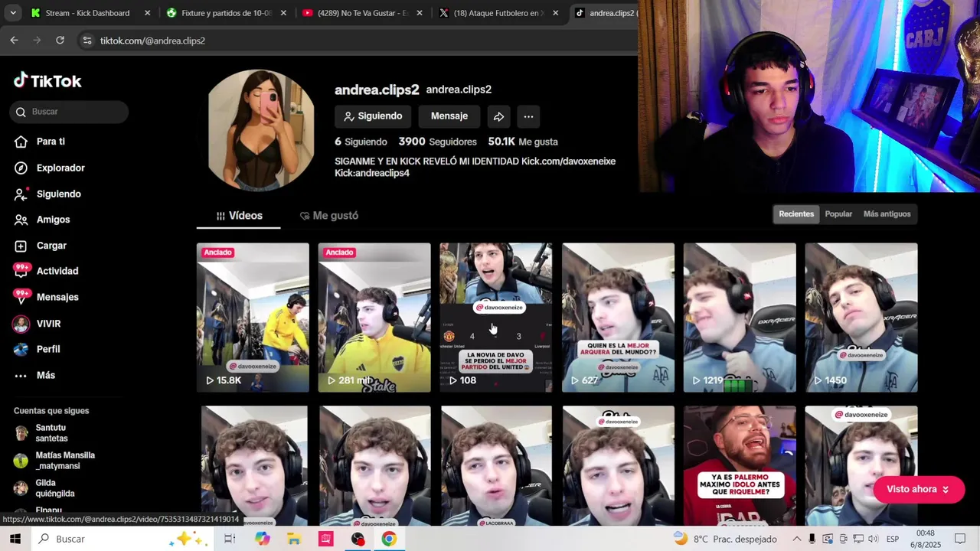Viewport: 980px width, 551px height.
Task: Open Chrome from the taskbar
Action: tap(389, 539)
